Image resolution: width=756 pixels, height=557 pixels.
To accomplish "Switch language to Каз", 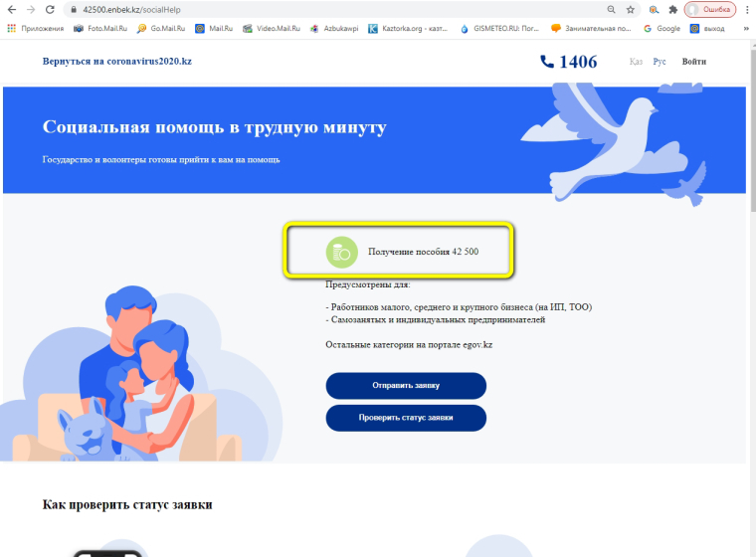I will pos(636,62).
